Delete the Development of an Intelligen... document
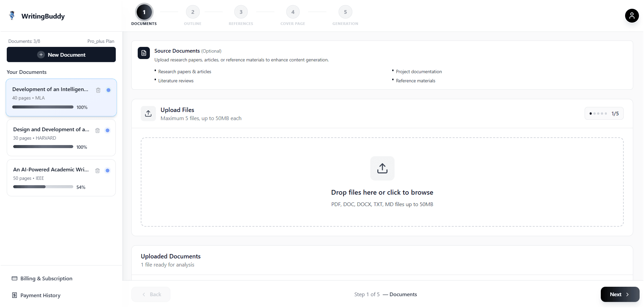The width and height of the screenshot is (644, 308). [98, 90]
